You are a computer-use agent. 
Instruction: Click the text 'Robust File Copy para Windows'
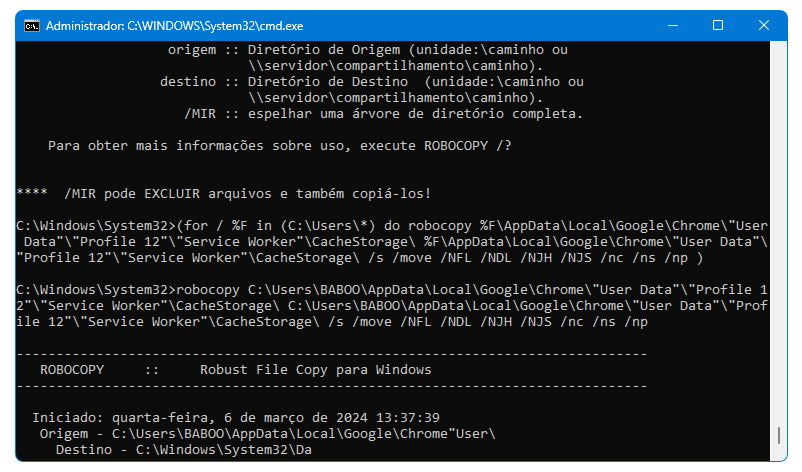coord(316,370)
